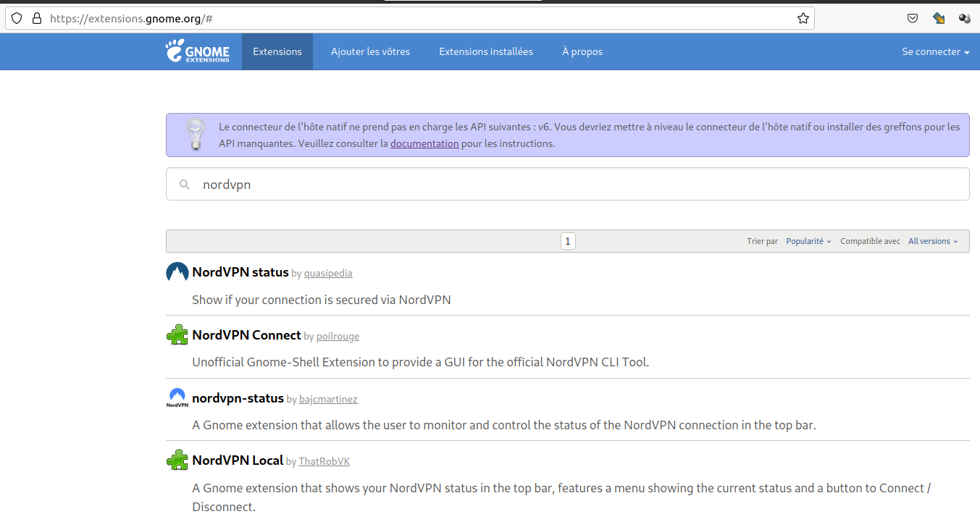Click the nordvpn-status logo icon

point(177,397)
